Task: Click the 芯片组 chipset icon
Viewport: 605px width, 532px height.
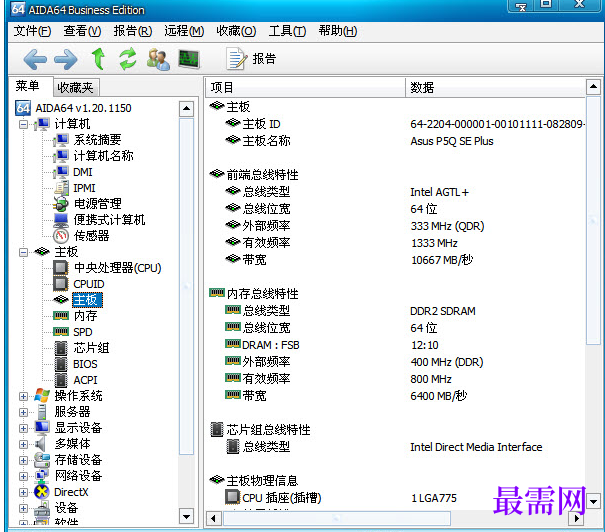Action: pyautogui.click(x=61, y=348)
